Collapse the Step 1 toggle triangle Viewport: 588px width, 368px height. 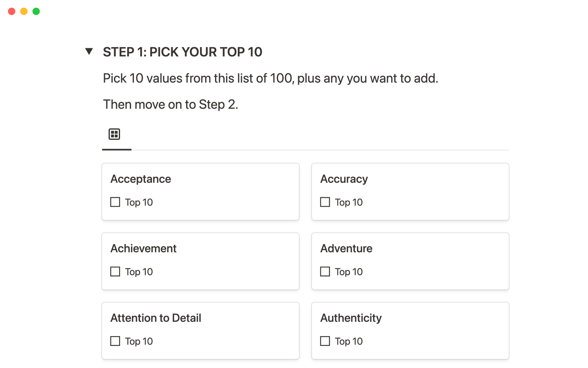pyautogui.click(x=89, y=52)
